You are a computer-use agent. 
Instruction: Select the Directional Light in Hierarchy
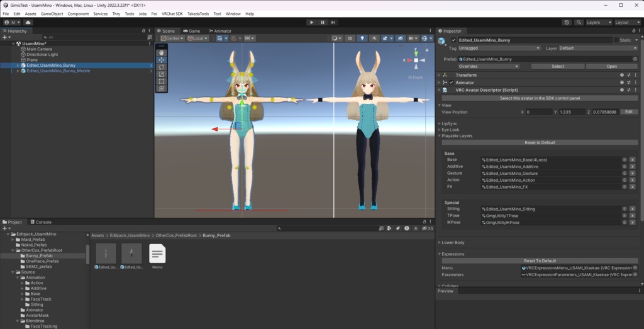point(42,55)
